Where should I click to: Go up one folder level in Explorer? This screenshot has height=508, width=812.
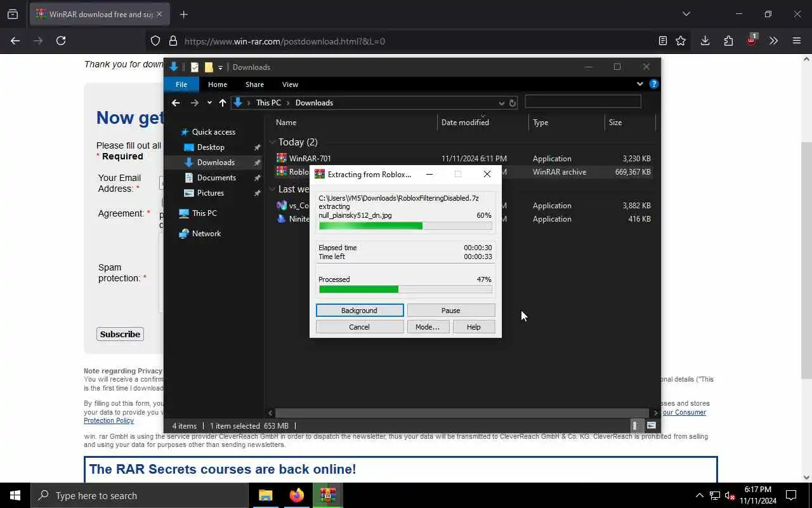point(223,103)
